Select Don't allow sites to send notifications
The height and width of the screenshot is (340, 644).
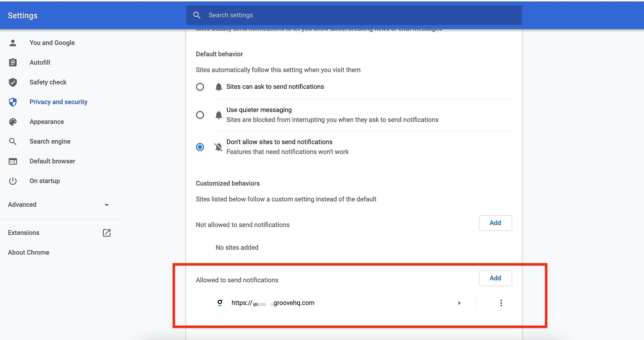tap(200, 147)
